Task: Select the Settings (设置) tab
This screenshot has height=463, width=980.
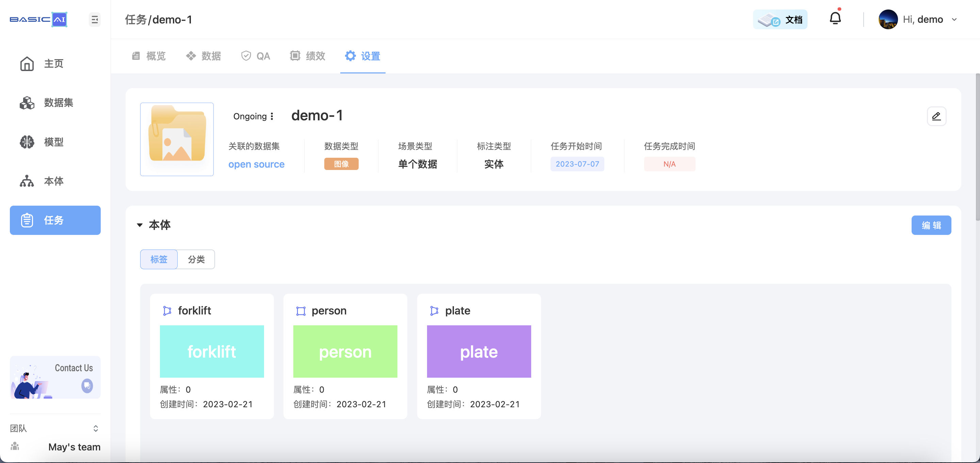Action: (x=362, y=56)
